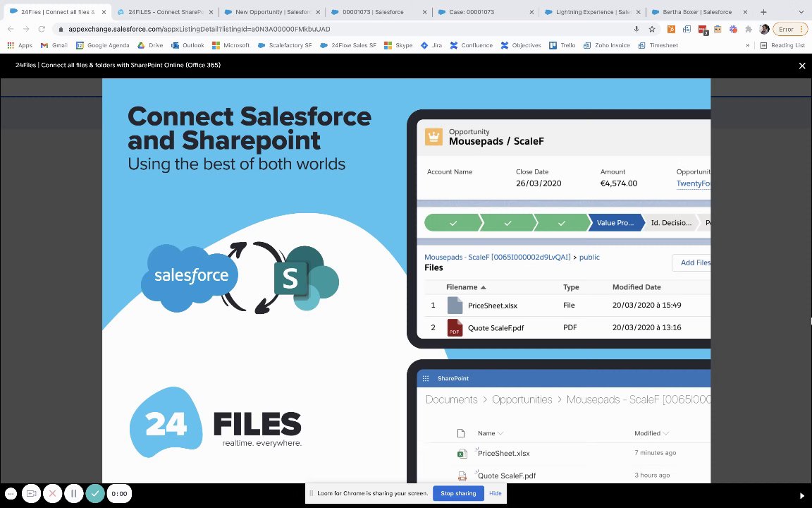Click the Stop sharing button
The height and width of the screenshot is (508, 812).
457,493
